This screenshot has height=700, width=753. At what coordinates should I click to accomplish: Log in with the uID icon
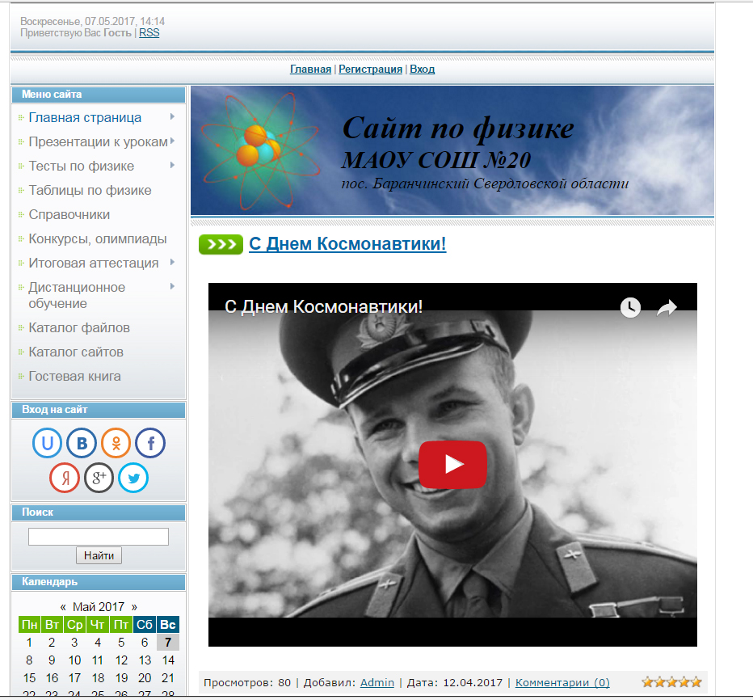pyautogui.click(x=47, y=442)
